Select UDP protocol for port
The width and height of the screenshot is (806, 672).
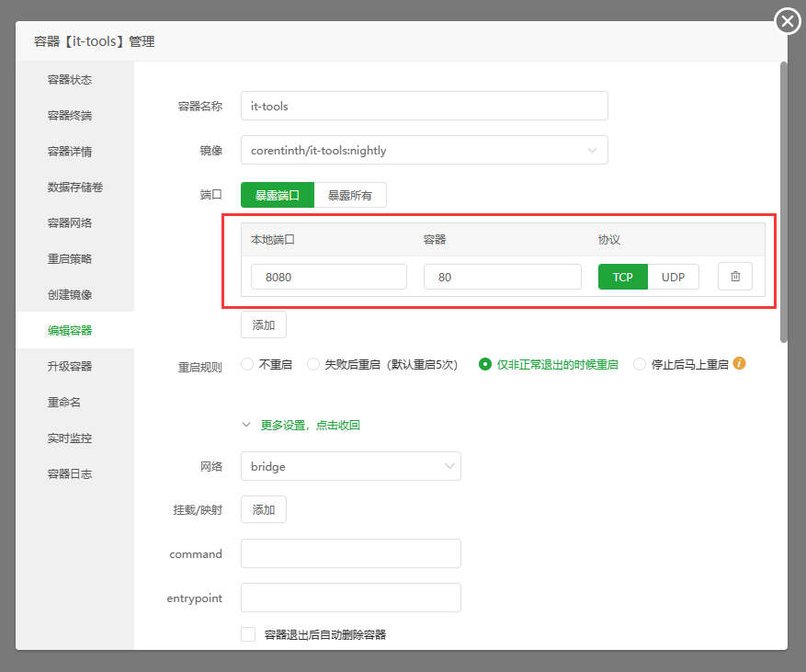(x=673, y=277)
